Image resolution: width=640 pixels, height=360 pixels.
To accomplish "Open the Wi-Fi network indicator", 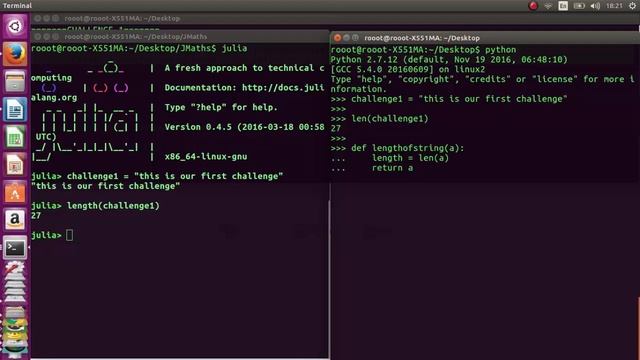I will pyautogui.click(x=548, y=6).
